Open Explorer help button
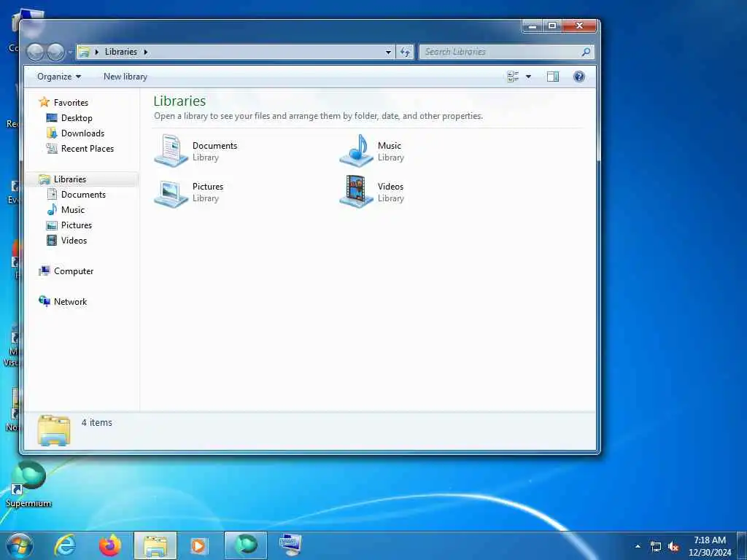747x560 pixels. point(578,77)
